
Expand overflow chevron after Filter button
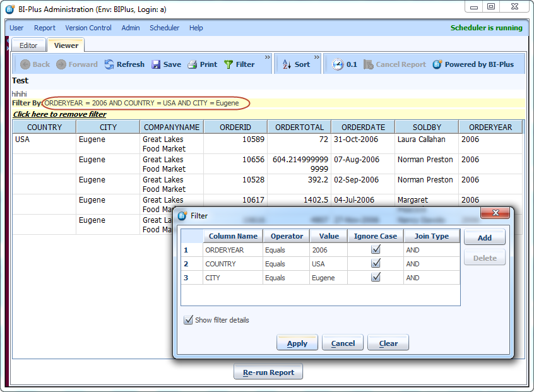click(x=268, y=57)
